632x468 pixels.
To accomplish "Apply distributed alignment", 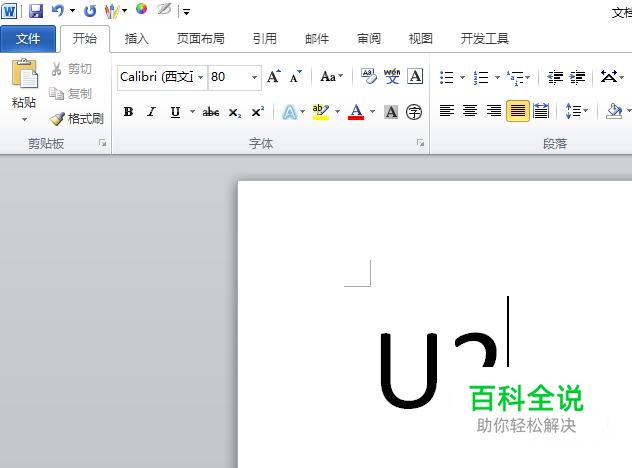I will coord(541,110).
